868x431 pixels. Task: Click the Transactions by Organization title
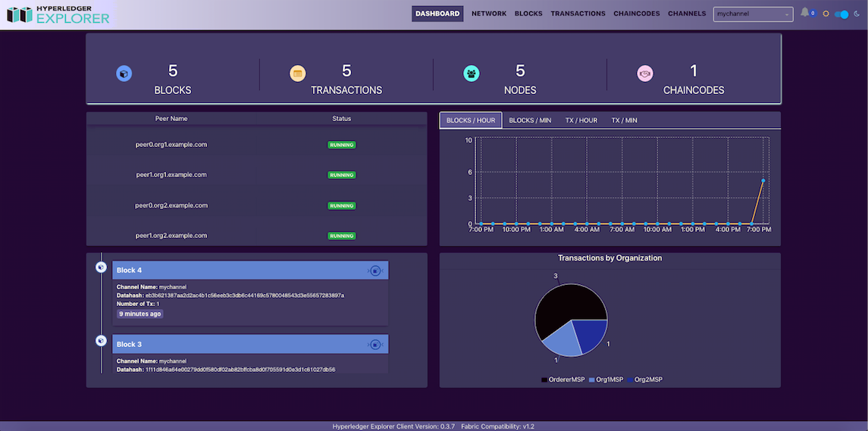pyautogui.click(x=610, y=258)
